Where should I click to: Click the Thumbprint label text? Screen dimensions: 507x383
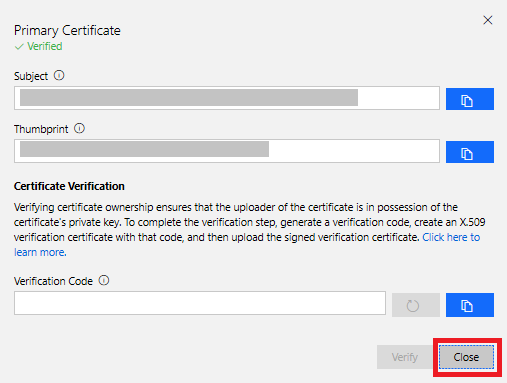pos(41,129)
